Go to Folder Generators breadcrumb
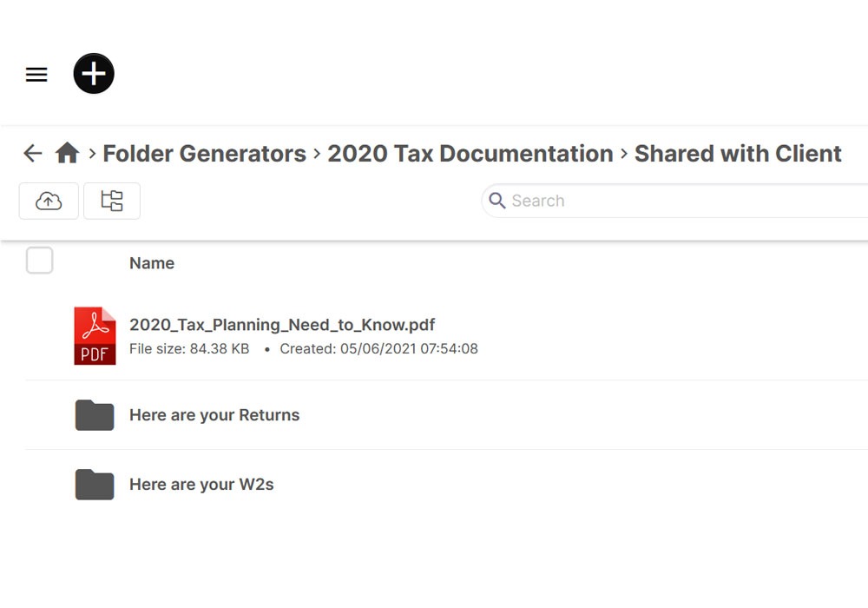Image resolution: width=868 pixels, height=608 pixels. coord(204,154)
